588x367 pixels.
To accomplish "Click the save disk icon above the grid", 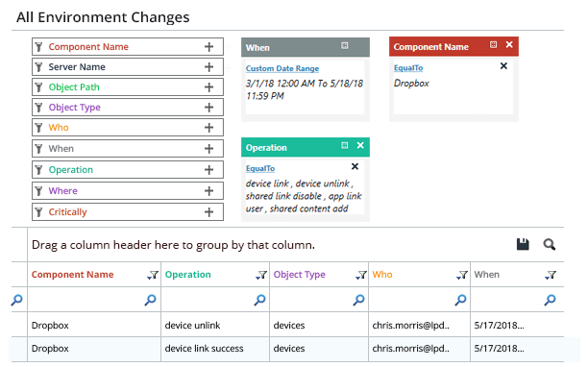I will point(523,244).
